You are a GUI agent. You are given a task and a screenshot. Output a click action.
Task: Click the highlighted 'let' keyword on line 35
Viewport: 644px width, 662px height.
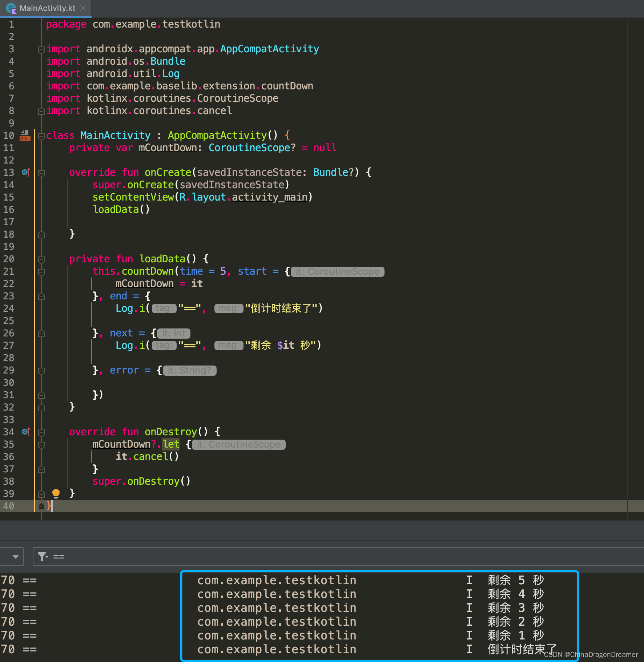[x=171, y=444]
